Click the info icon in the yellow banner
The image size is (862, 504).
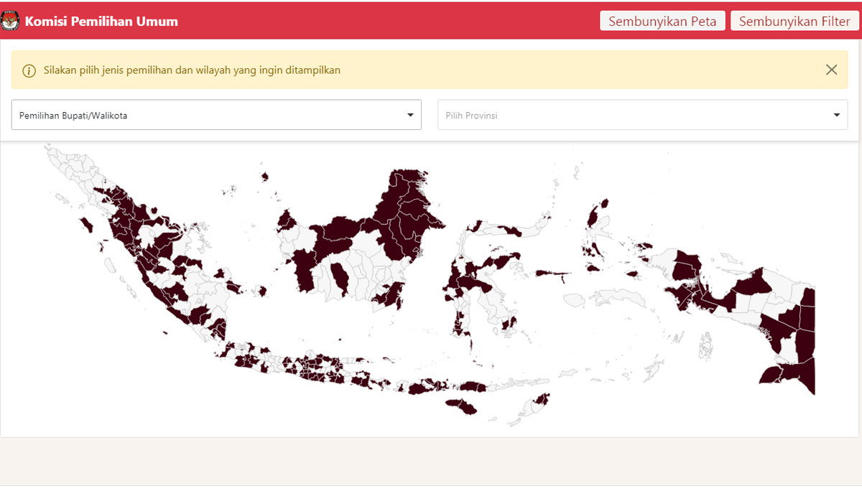point(29,70)
